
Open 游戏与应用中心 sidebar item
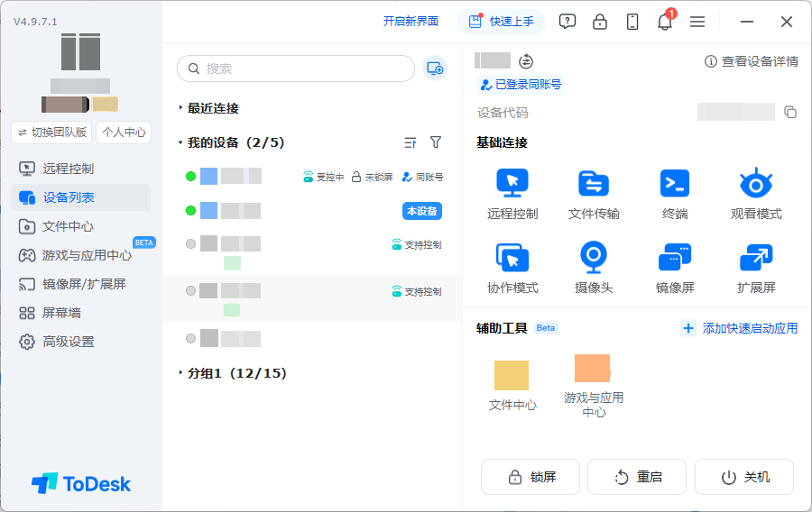(x=81, y=255)
